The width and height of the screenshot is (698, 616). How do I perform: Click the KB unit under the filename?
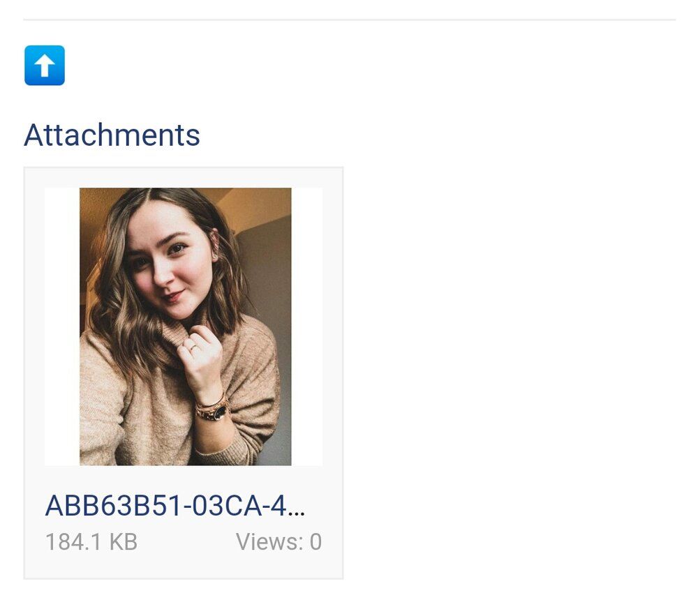(x=124, y=542)
